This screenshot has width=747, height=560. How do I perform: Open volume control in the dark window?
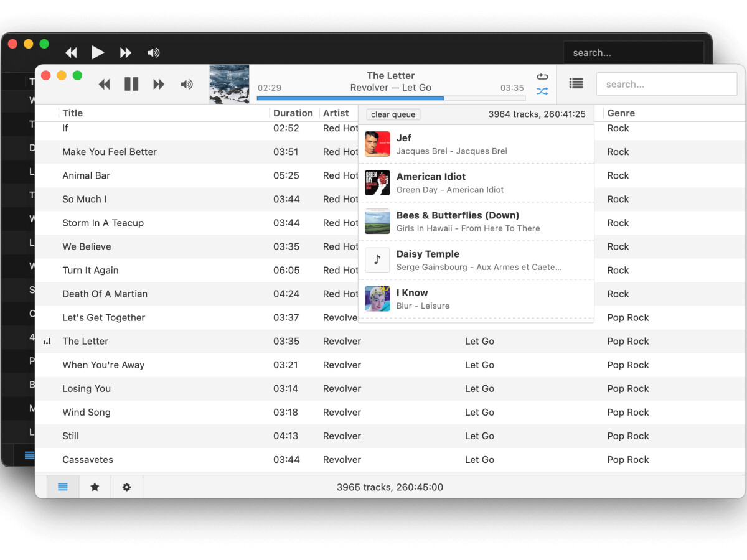coord(153,53)
